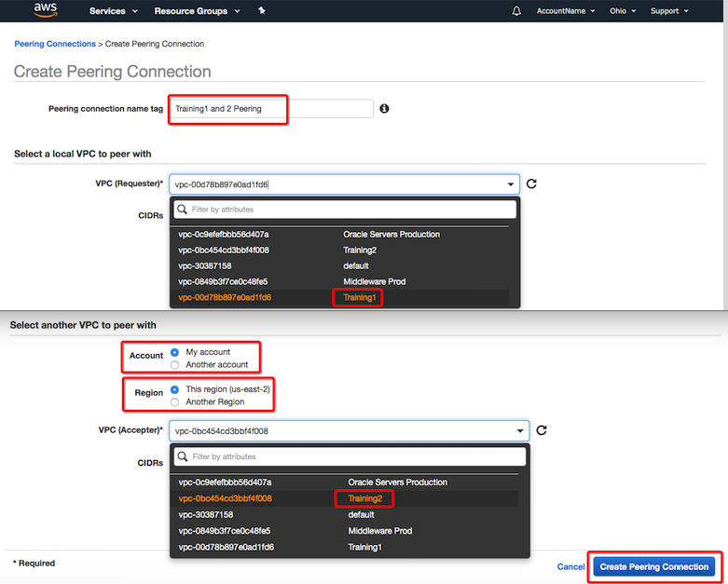Open the Ohio region selector
728x584 pixels.
[x=619, y=11]
